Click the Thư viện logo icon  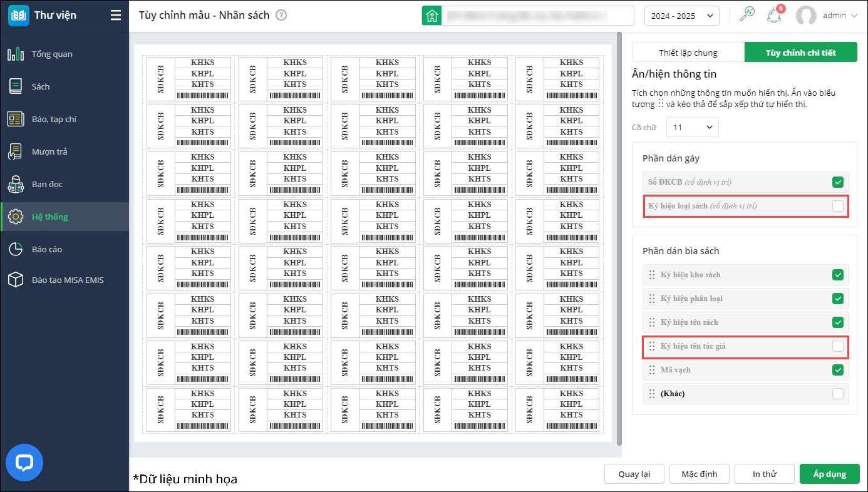tap(19, 16)
